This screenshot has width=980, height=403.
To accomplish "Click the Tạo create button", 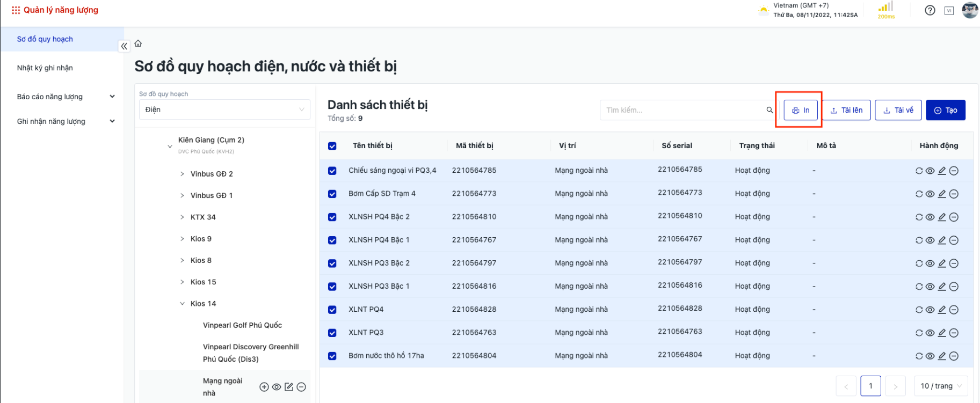I will pyautogui.click(x=945, y=110).
